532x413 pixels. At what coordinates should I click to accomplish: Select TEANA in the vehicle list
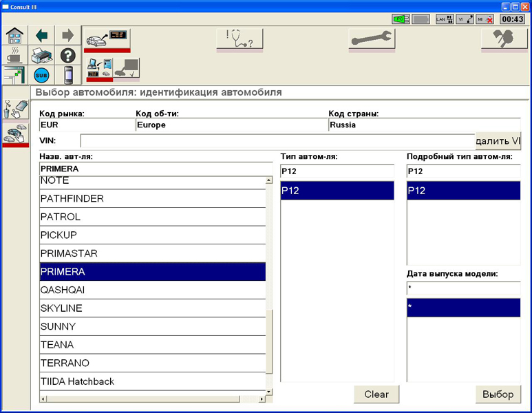[x=153, y=345]
